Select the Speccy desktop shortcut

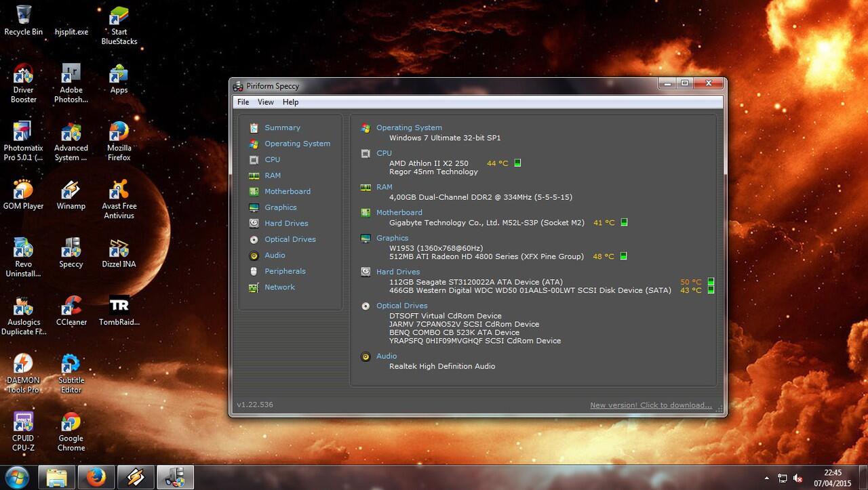tap(71, 252)
